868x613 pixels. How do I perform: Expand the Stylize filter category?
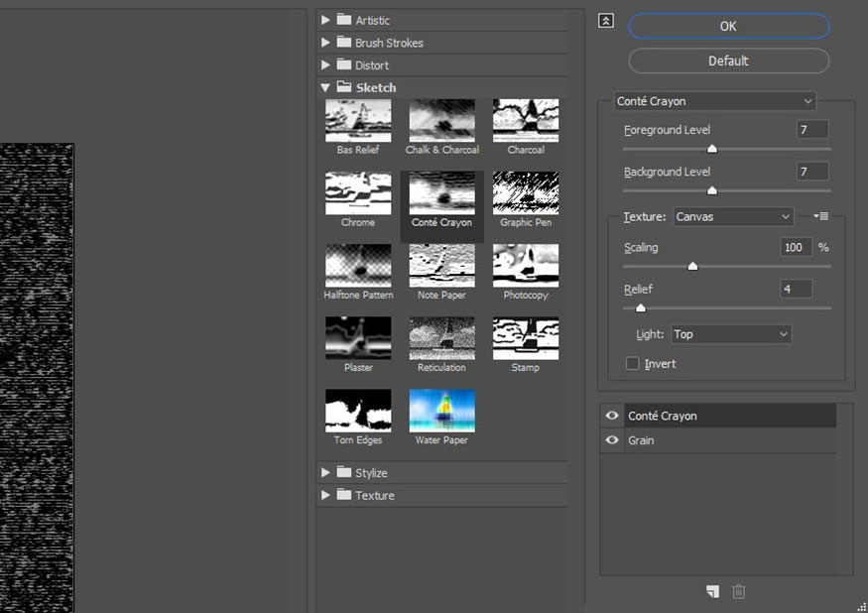click(x=325, y=472)
